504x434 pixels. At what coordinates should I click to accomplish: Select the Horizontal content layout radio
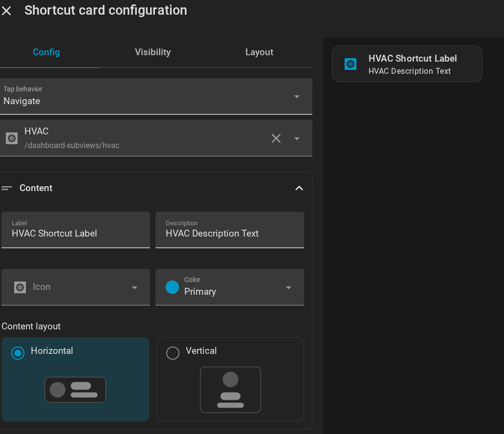tap(18, 353)
